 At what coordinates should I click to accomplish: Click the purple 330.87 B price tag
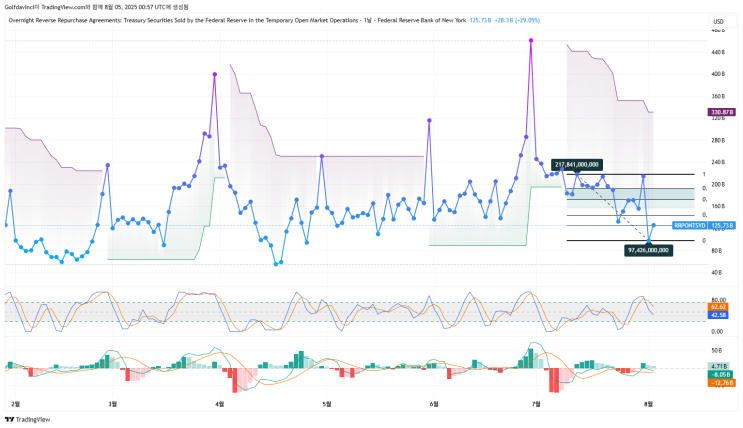(x=721, y=112)
